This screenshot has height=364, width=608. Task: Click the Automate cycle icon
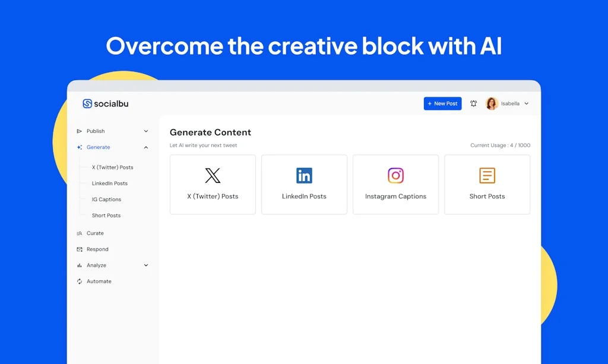coord(80,281)
